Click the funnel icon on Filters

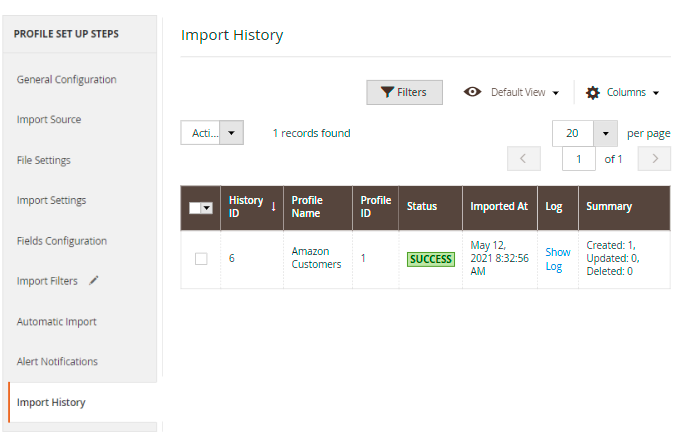387,92
